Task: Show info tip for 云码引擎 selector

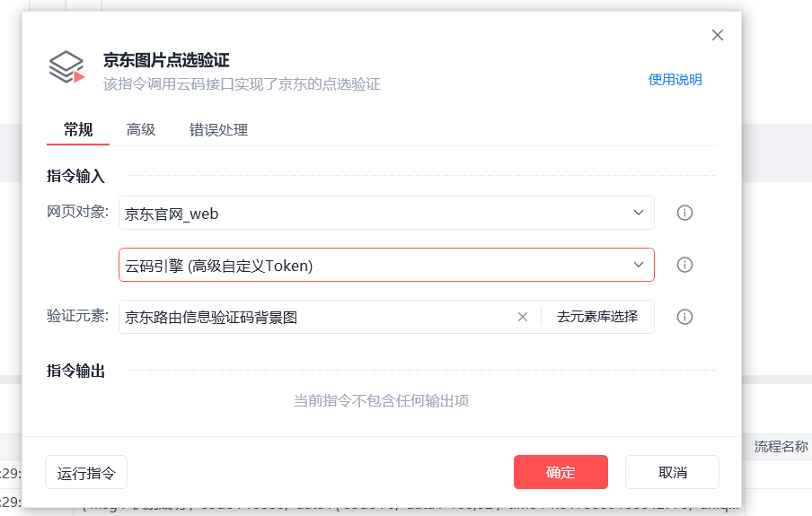Action: pos(684,265)
